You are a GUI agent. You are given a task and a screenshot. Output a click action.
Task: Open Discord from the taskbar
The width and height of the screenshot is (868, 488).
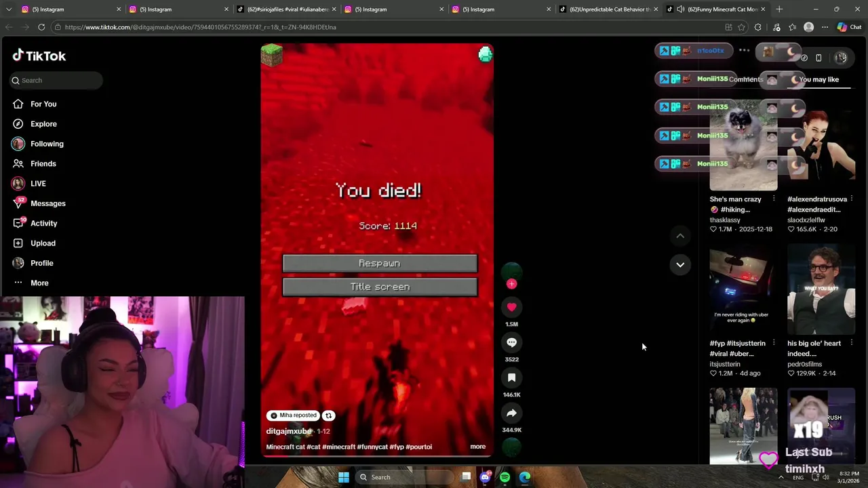point(485,477)
